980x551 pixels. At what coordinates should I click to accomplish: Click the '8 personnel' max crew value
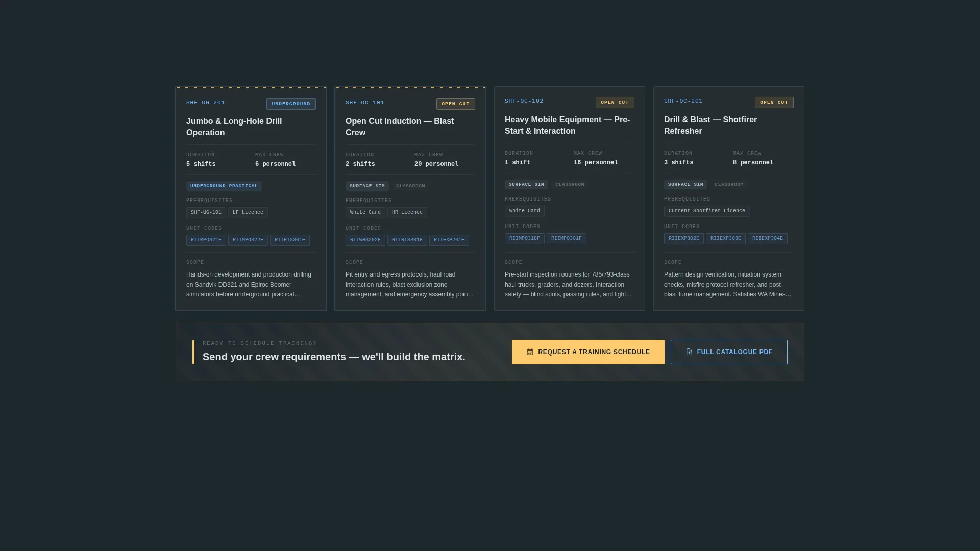(753, 163)
